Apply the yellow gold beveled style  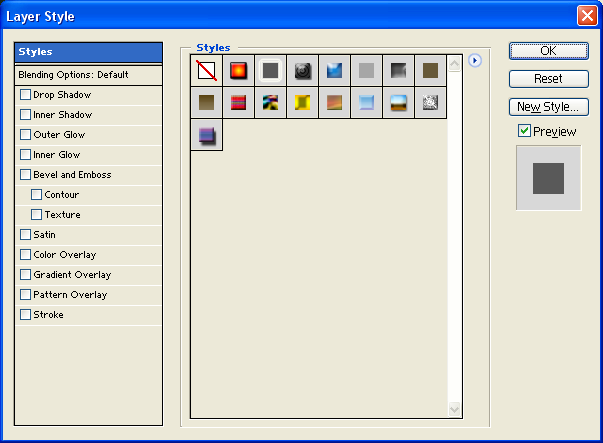[x=303, y=103]
